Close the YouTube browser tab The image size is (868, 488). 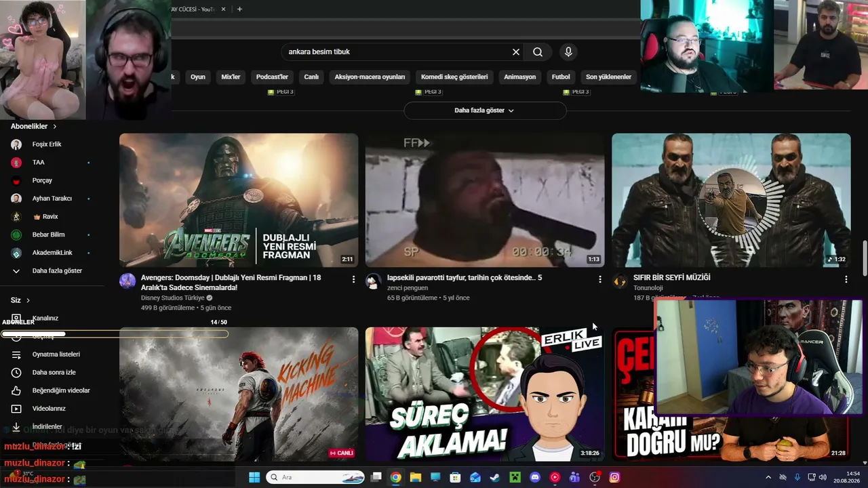pos(224,9)
